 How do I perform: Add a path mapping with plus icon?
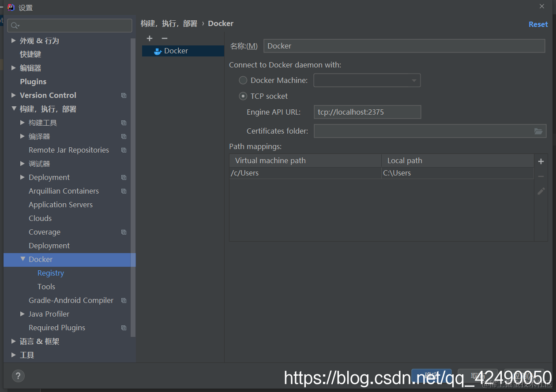[541, 161]
